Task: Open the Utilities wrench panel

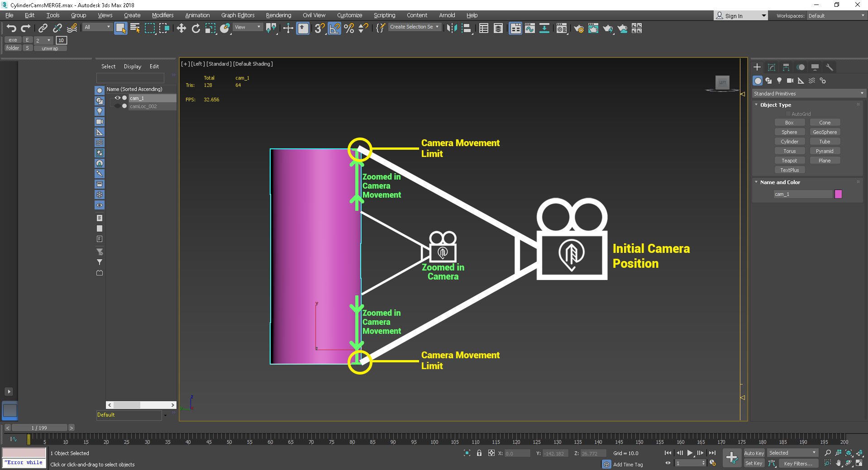Action: point(830,67)
